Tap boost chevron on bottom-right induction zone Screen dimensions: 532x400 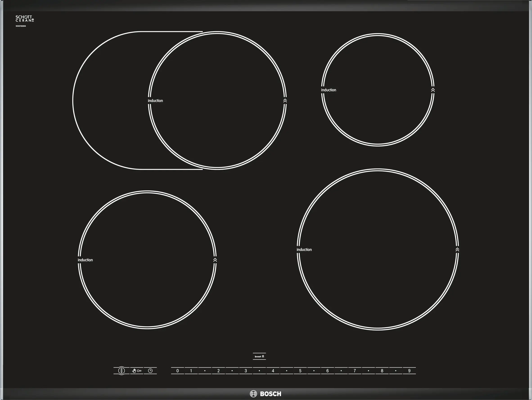[457, 249]
